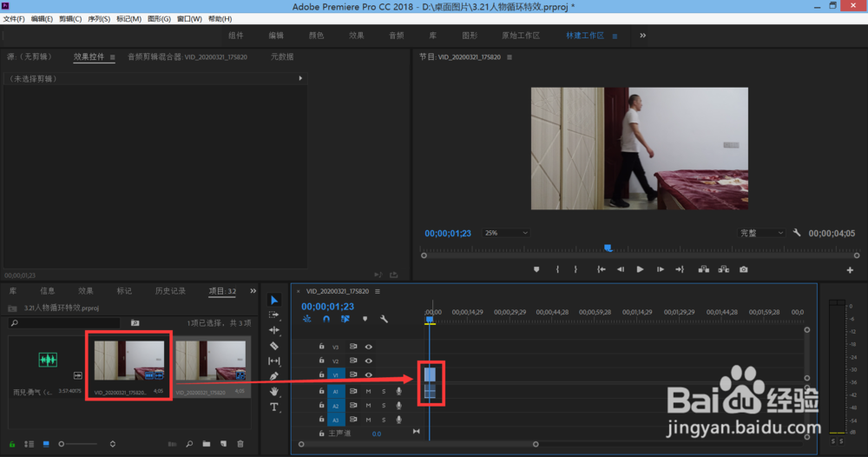Step back one frame
This screenshot has height=457, width=868.
click(x=621, y=269)
